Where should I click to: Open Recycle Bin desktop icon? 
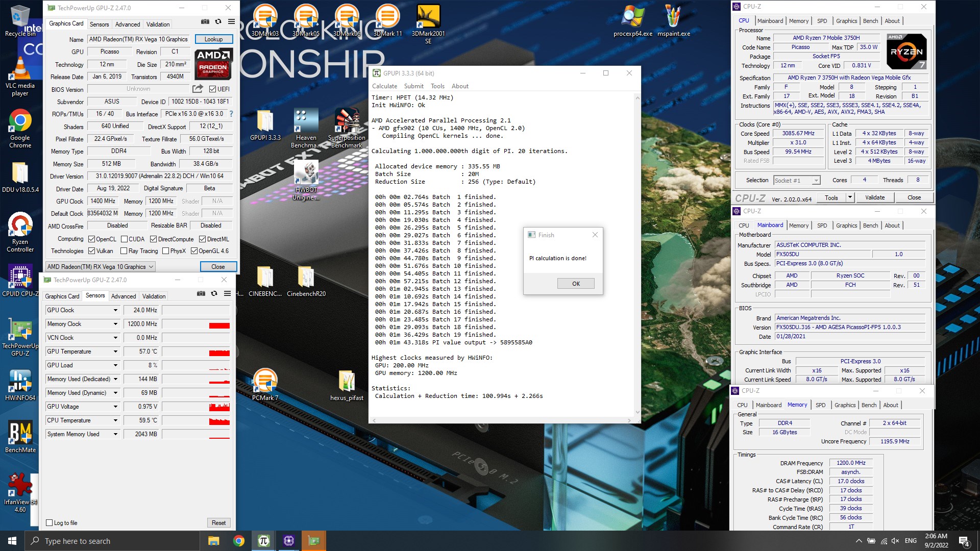[20, 21]
